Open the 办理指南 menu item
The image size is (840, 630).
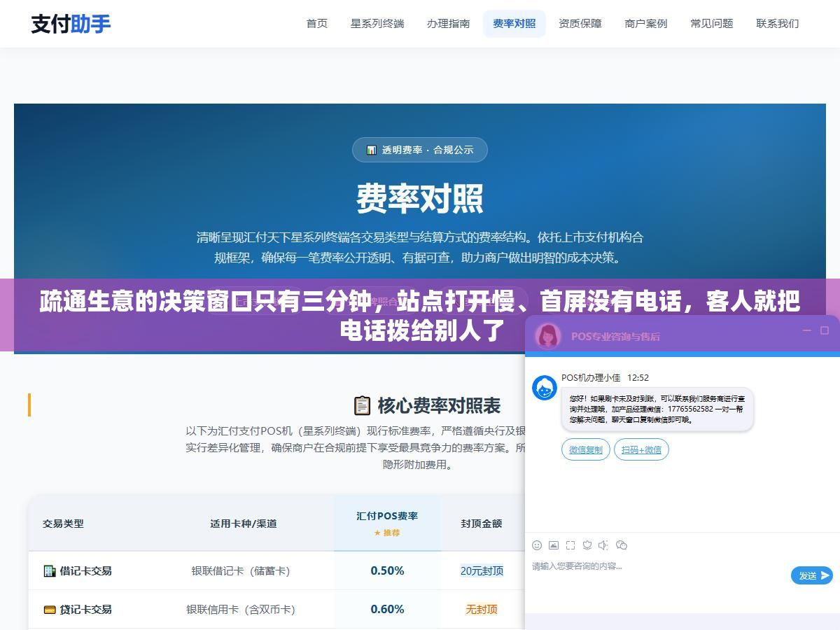pos(449,24)
